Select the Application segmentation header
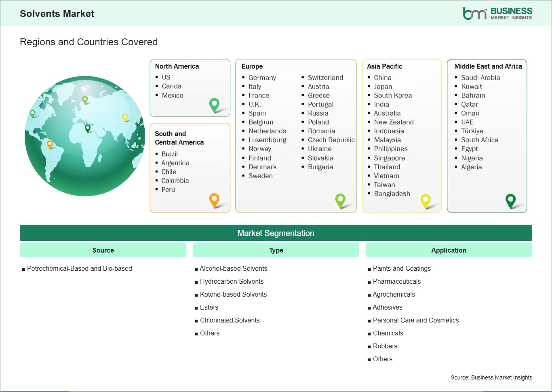The width and height of the screenshot is (552, 392). 449,250
